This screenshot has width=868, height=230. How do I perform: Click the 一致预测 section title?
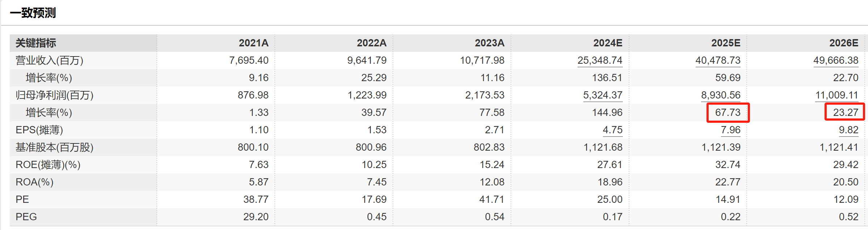(33, 13)
